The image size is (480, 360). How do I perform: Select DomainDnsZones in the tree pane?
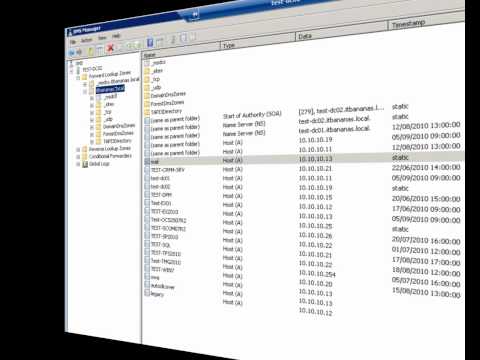tap(119, 126)
